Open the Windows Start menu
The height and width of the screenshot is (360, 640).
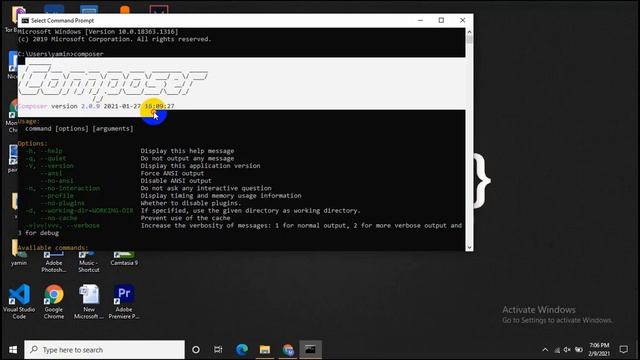13,350
